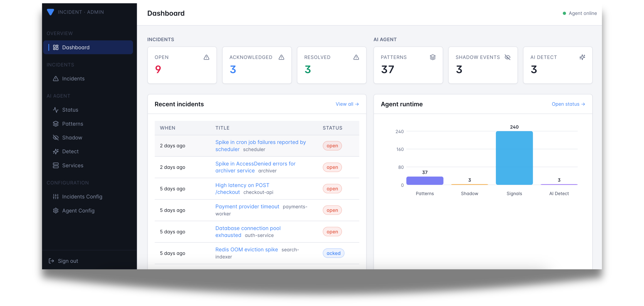Viewport: 644px width, 306px height.
Task: Click the Open incidents stat card
Action: [x=182, y=65]
